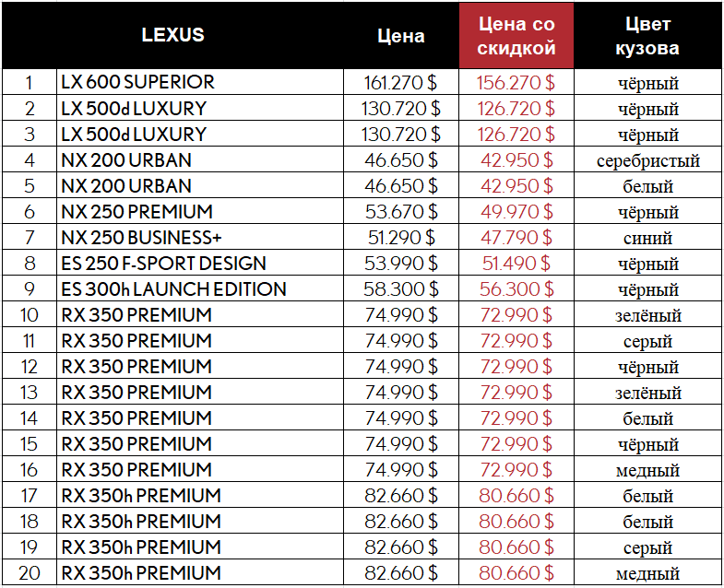Viewport: 724px width, 588px height.
Task: Click the 161.270 $ price cell
Action: coord(401,82)
